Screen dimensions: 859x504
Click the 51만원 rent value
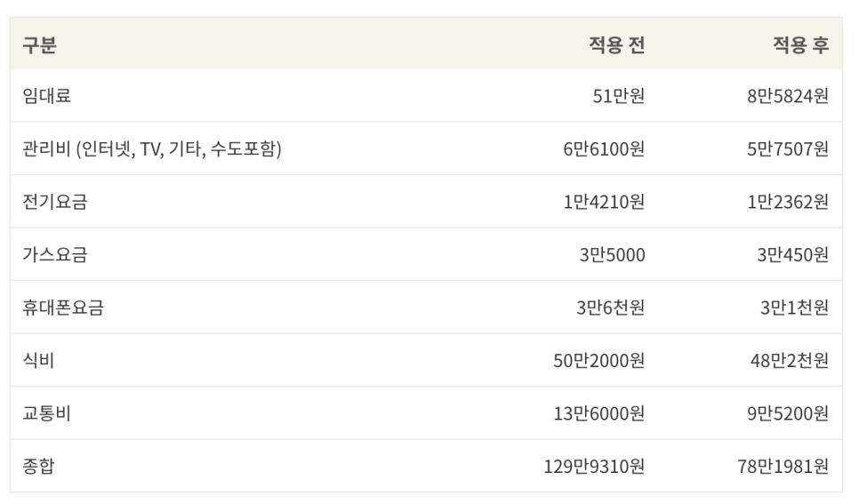click(619, 96)
